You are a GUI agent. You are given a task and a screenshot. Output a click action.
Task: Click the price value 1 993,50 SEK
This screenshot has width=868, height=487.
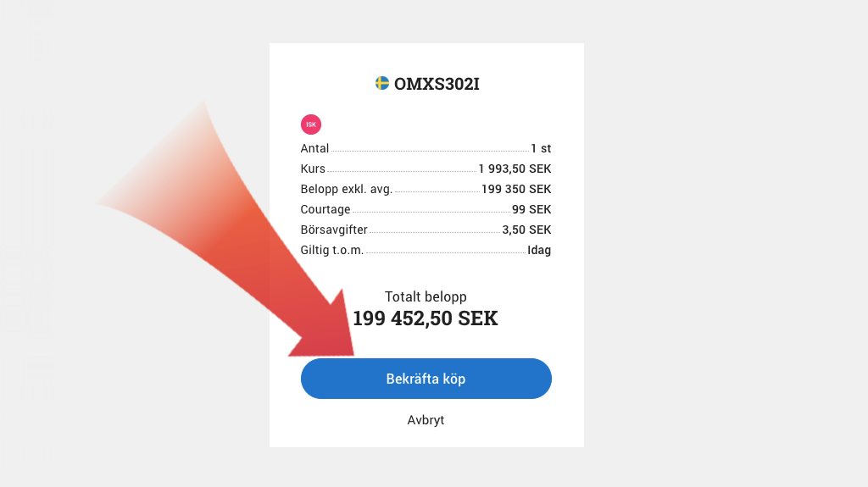(x=515, y=169)
